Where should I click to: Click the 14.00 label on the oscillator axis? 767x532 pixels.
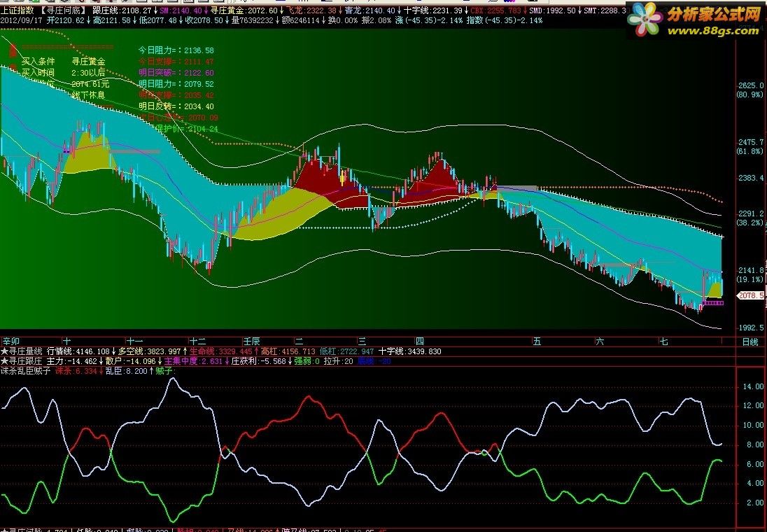(x=753, y=386)
